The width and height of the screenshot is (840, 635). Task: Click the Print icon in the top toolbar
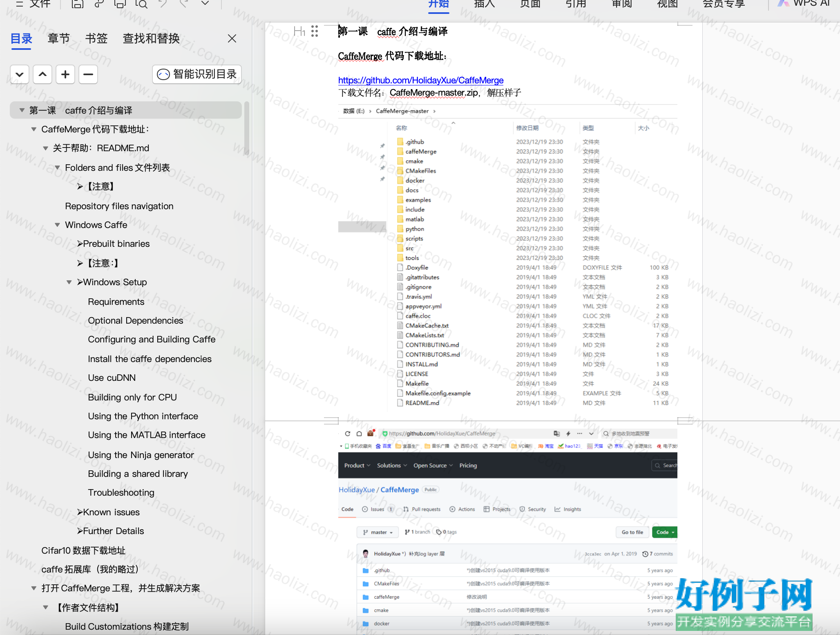(120, 4)
